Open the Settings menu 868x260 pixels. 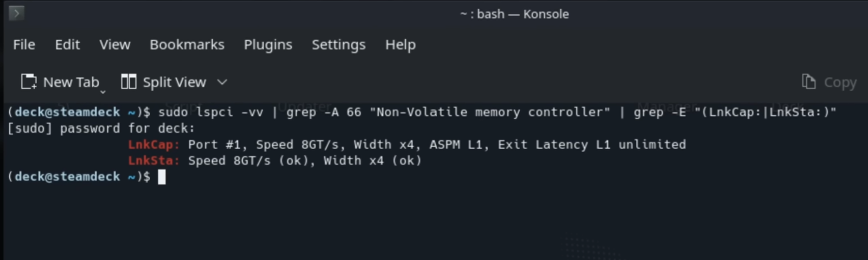coord(339,45)
